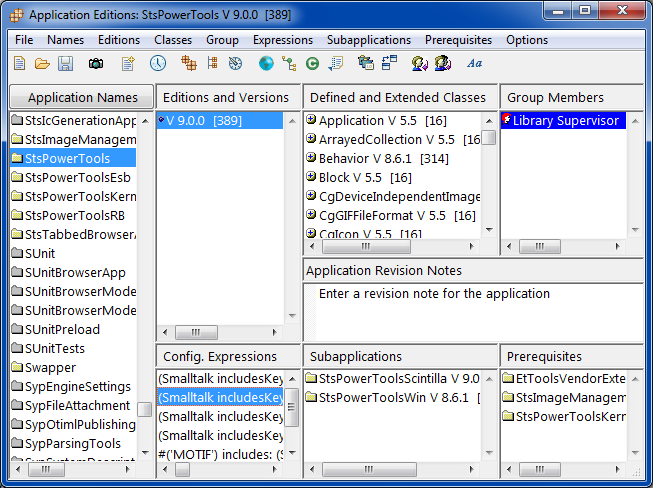The height and width of the screenshot is (488, 653).
Task: Click the blue globe toolbar icon
Action: tap(265, 64)
